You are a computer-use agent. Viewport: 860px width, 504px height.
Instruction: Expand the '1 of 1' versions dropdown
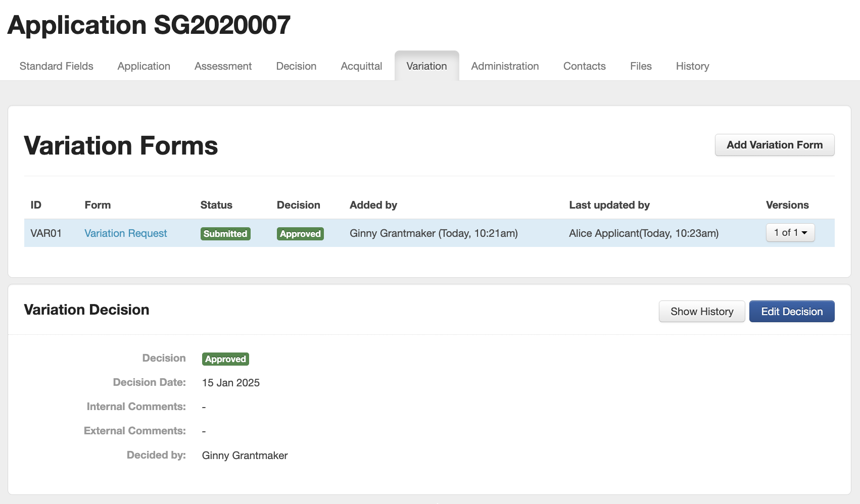click(x=790, y=233)
